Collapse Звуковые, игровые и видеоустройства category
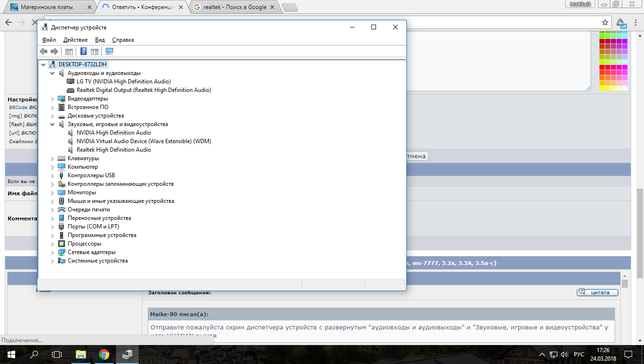 53,124
